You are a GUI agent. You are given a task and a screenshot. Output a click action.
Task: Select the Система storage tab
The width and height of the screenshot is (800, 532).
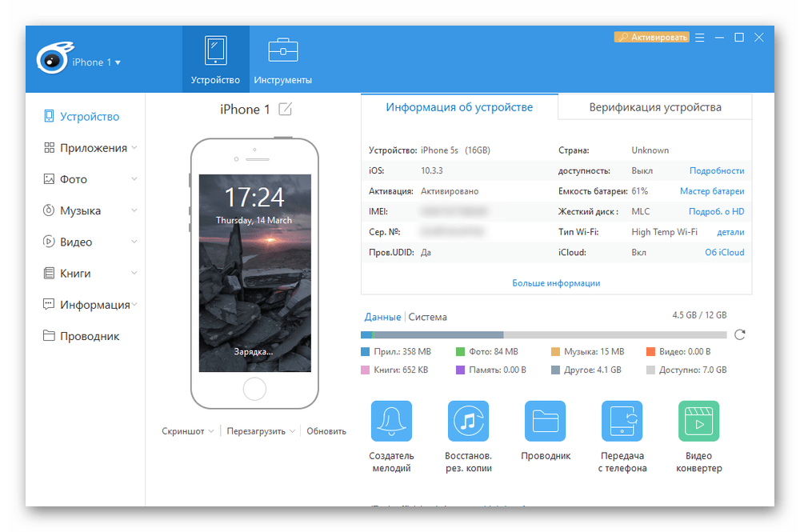[427, 317]
